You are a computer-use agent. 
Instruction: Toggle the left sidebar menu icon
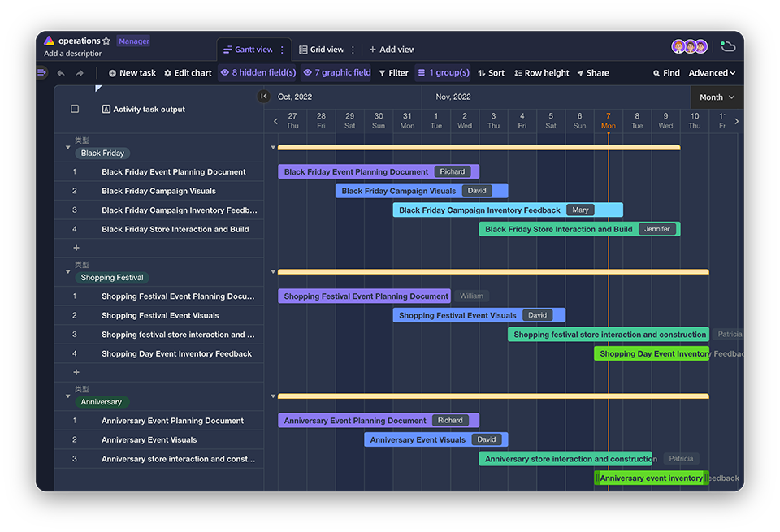[42, 73]
